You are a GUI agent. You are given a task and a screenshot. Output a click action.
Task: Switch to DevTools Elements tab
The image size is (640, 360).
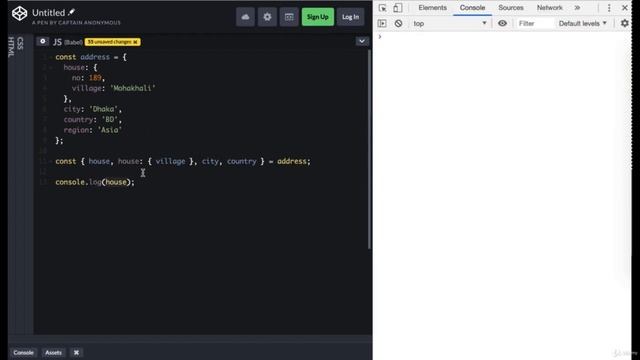pos(432,8)
